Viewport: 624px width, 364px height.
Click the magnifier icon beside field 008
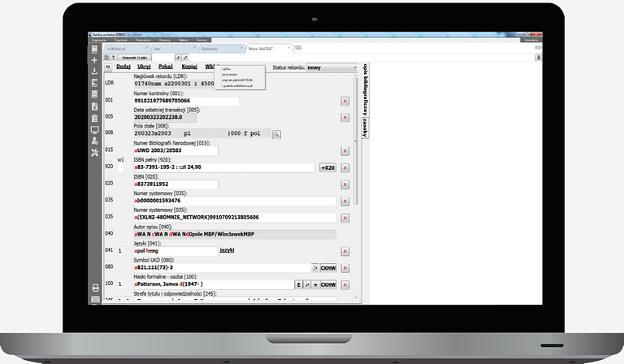pos(276,133)
